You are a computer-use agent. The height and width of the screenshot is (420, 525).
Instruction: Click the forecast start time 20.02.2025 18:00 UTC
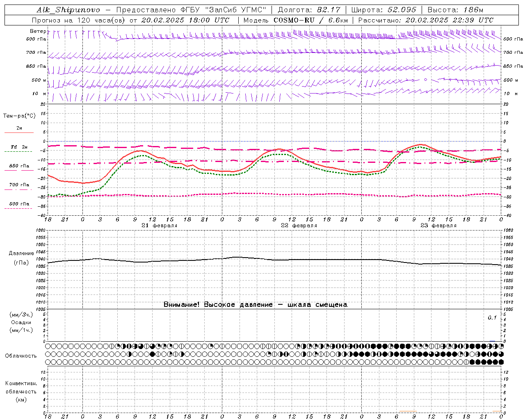[185, 20]
